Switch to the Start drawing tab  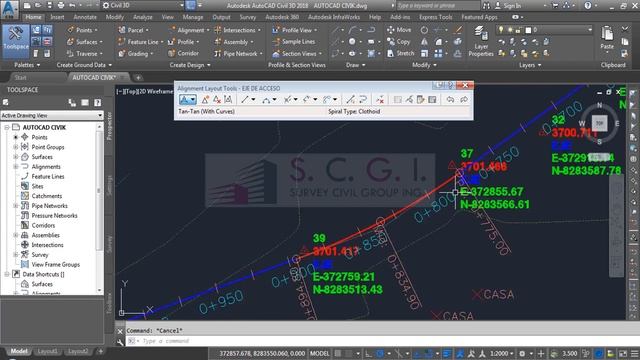pyautogui.click(x=20, y=78)
